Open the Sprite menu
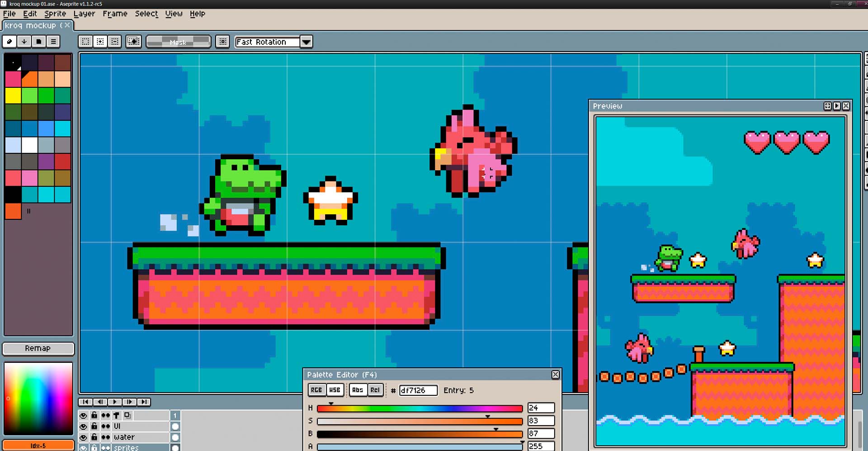Screen dimensions: 868x451 click(x=55, y=14)
